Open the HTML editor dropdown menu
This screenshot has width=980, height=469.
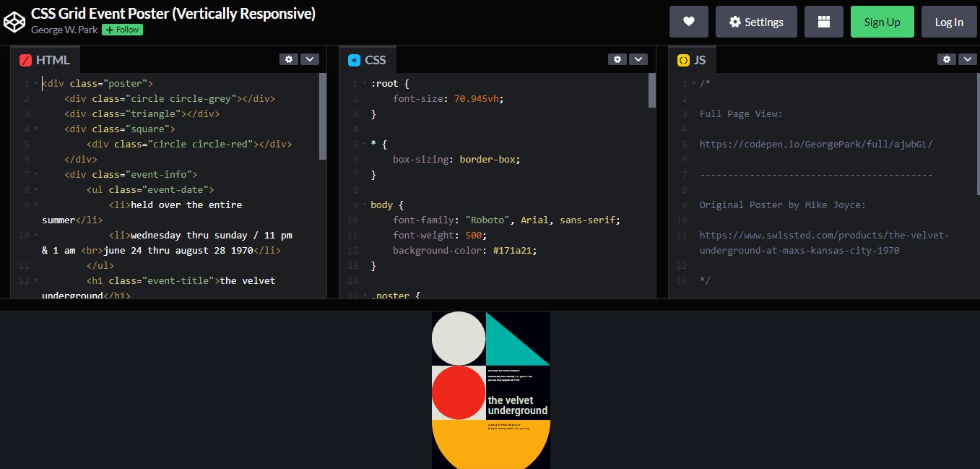coord(309,59)
